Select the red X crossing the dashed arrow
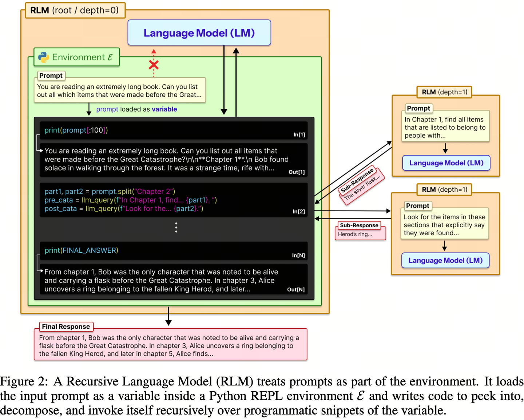 tap(154, 65)
